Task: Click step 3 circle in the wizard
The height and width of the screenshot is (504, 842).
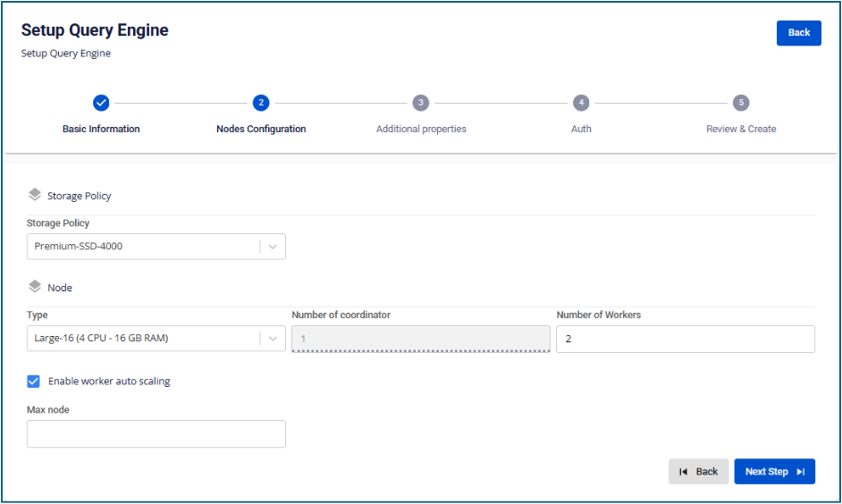Action: coord(421,103)
